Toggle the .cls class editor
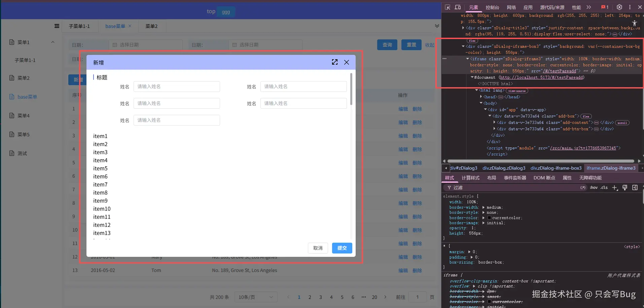 tap(604, 187)
